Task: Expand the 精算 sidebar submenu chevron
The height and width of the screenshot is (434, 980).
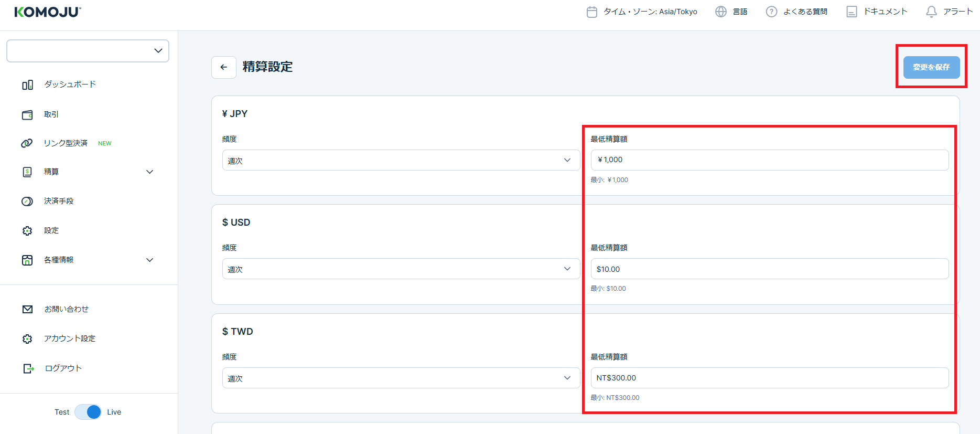Action: pyautogui.click(x=149, y=172)
